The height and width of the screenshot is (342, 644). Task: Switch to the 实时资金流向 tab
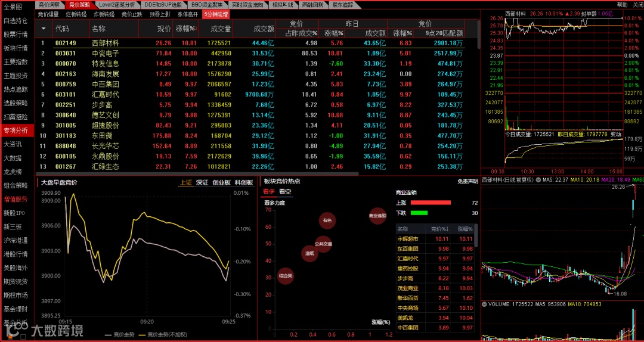247,5
